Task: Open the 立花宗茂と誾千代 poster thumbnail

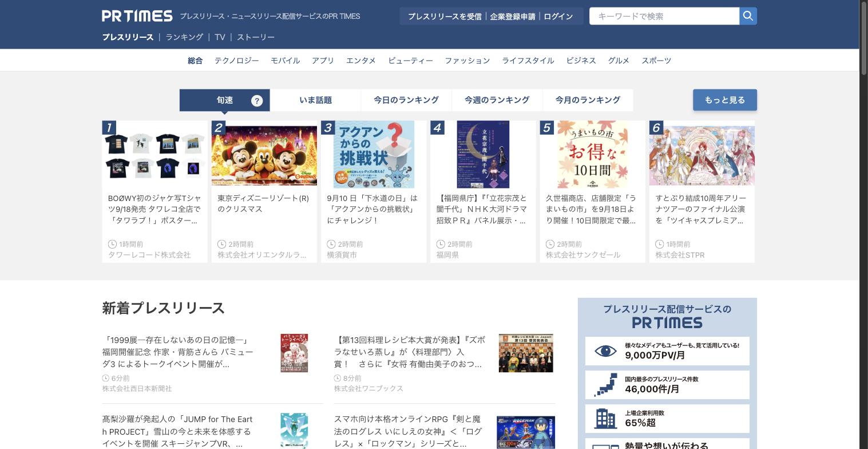Action: (483, 155)
